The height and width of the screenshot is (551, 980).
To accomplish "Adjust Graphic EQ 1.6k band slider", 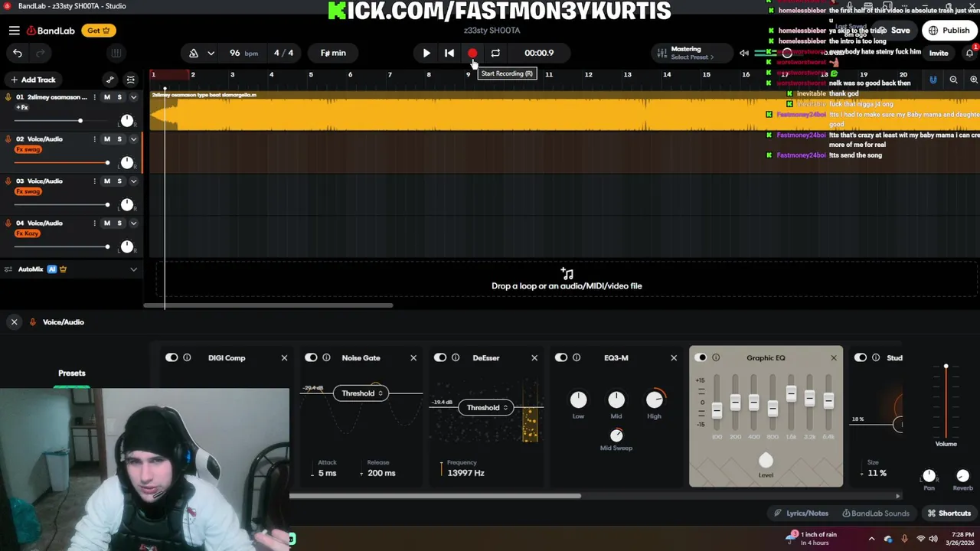I will 791,393.
